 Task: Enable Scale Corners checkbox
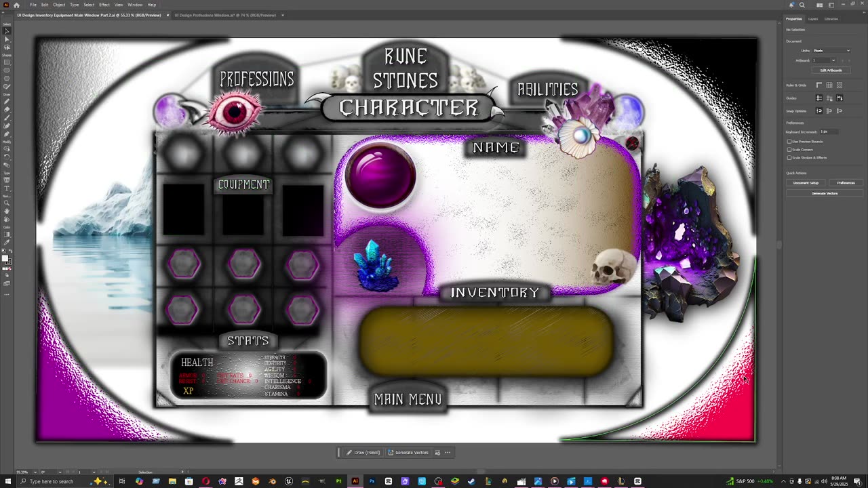pyautogui.click(x=789, y=150)
